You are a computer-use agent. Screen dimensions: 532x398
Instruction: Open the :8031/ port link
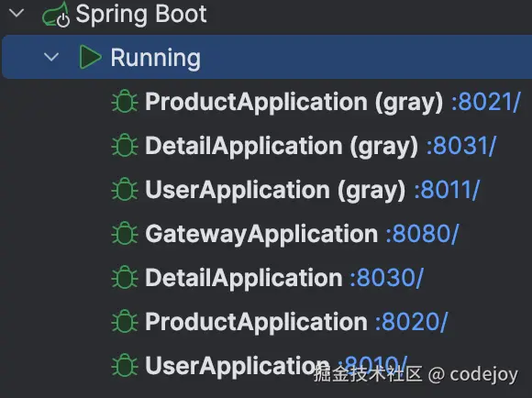click(461, 146)
